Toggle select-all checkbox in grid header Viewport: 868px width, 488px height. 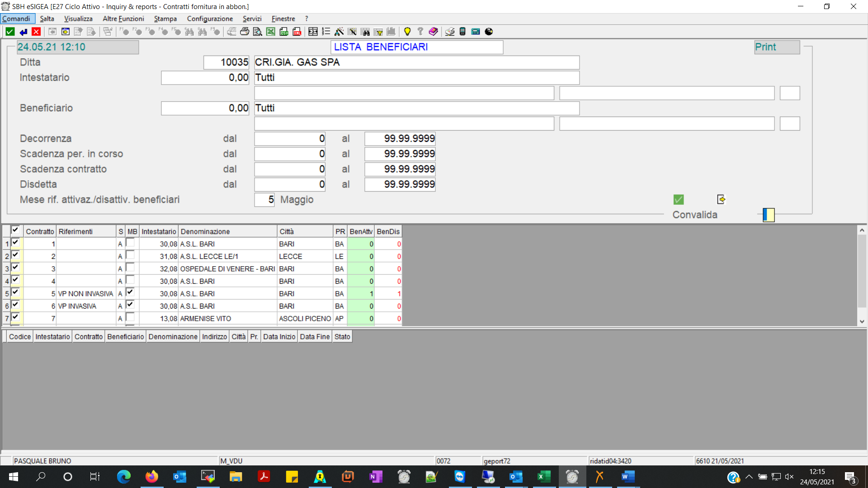coord(15,230)
